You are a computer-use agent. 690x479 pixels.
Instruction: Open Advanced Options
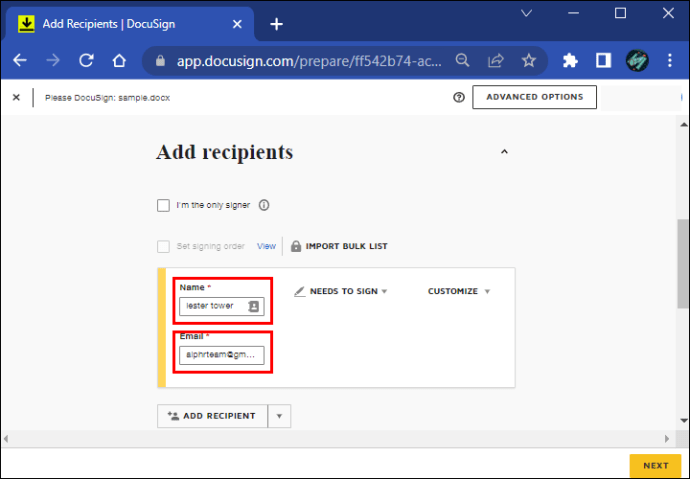(x=535, y=97)
